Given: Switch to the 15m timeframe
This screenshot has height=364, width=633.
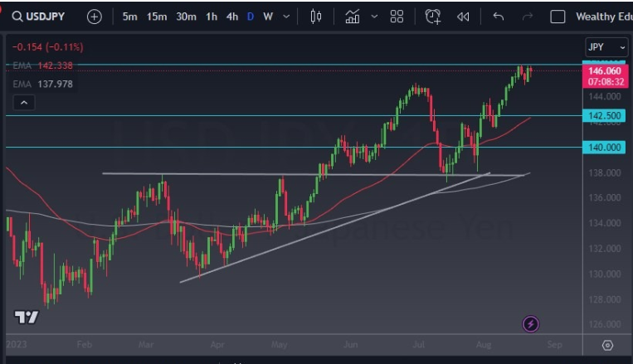Looking at the screenshot, I should click(157, 17).
